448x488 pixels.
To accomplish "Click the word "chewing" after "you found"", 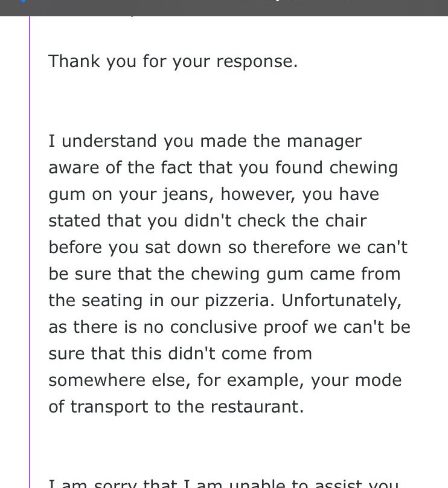I will click(x=363, y=169).
